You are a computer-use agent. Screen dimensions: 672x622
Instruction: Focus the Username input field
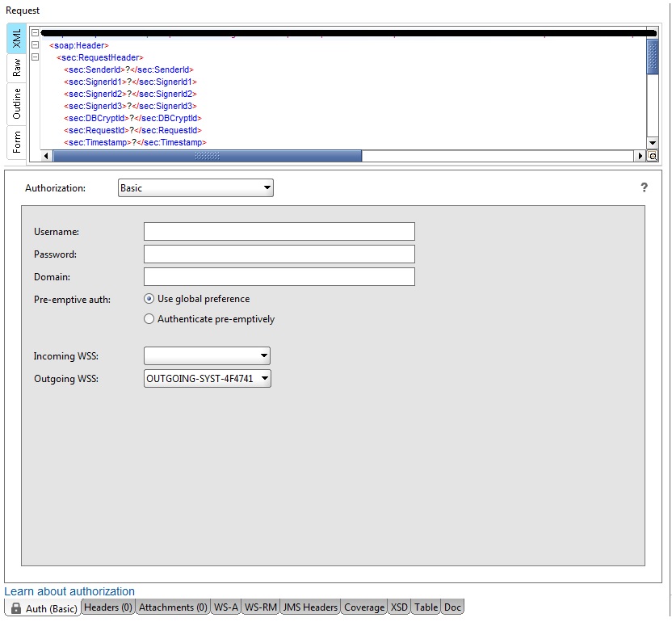point(279,232)
